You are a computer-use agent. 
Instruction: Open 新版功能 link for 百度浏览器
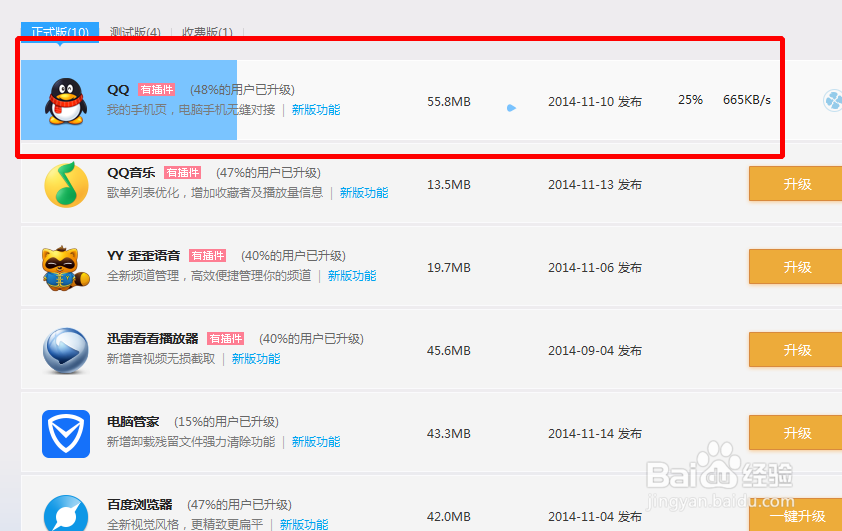(x=304, y=525)
